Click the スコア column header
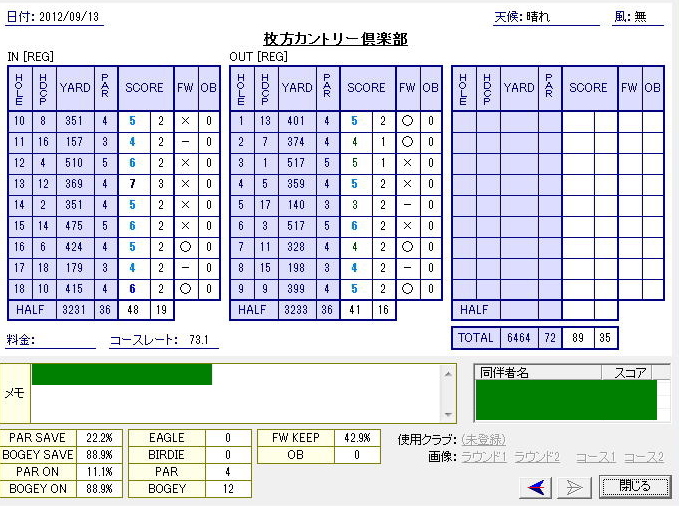This screenshot has height=506, width=679. [627, 373]
